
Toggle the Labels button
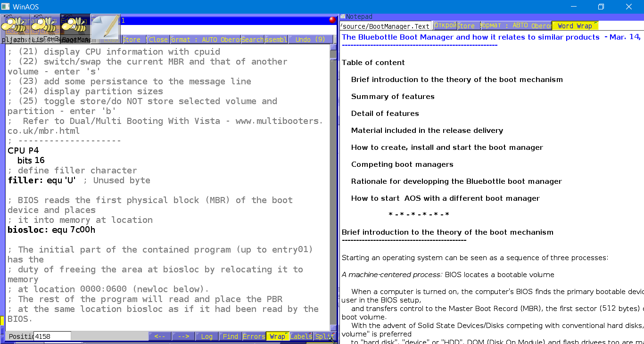tap(301, 336)
